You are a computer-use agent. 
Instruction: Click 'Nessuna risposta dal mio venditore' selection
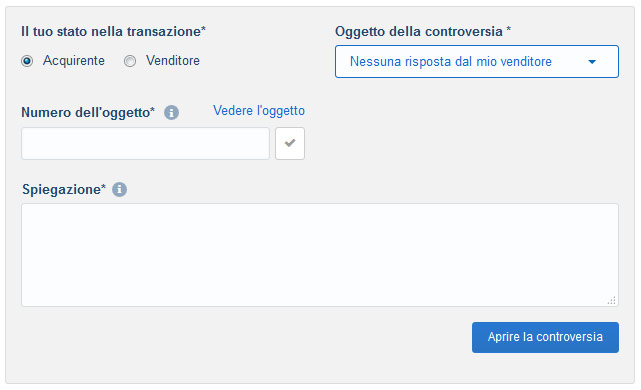click(450, 61)
